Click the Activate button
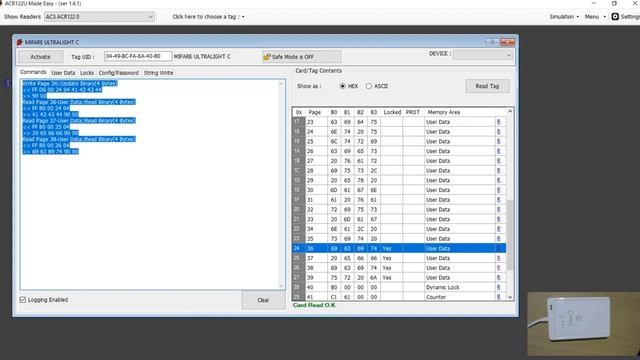The height and width of the screenshot is (360, 640). pyautogui.click(x=40, y=57)
